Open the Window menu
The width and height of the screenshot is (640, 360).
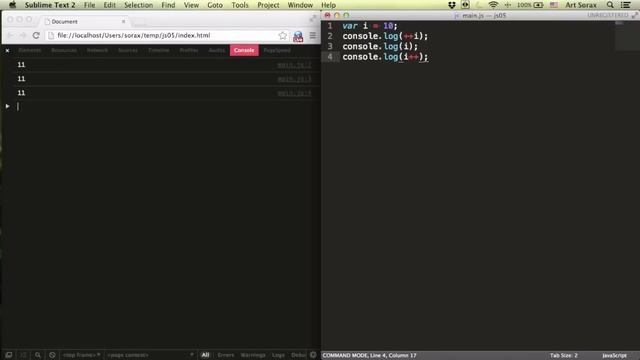click(x=300, y=5)
